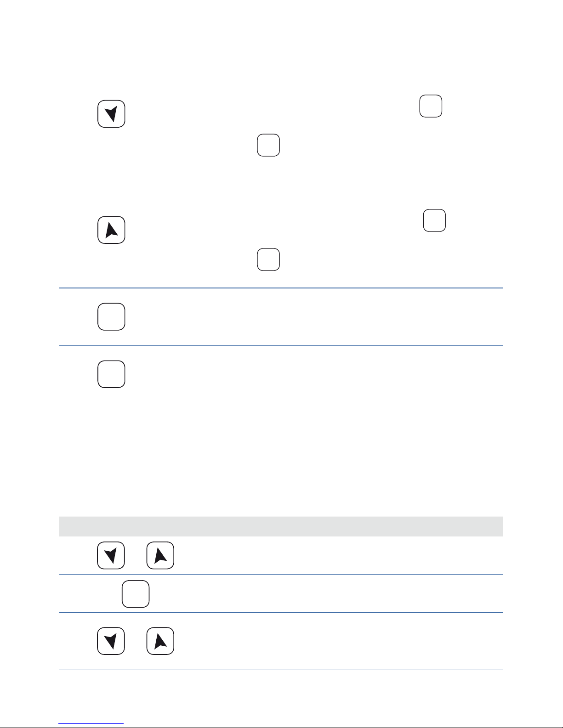563x728 pixels.
Task: Click the thick blue divider below the up-arrow section
Action: click(281, 288)
